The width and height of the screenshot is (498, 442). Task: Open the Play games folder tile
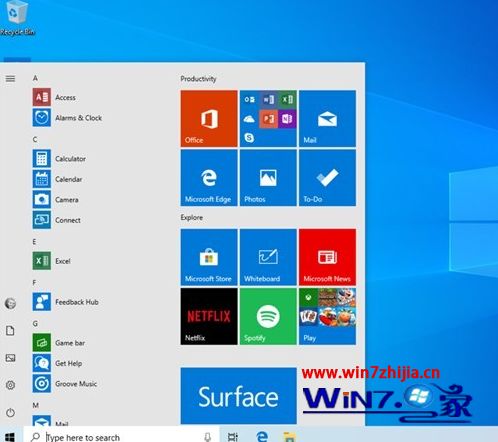327,316
